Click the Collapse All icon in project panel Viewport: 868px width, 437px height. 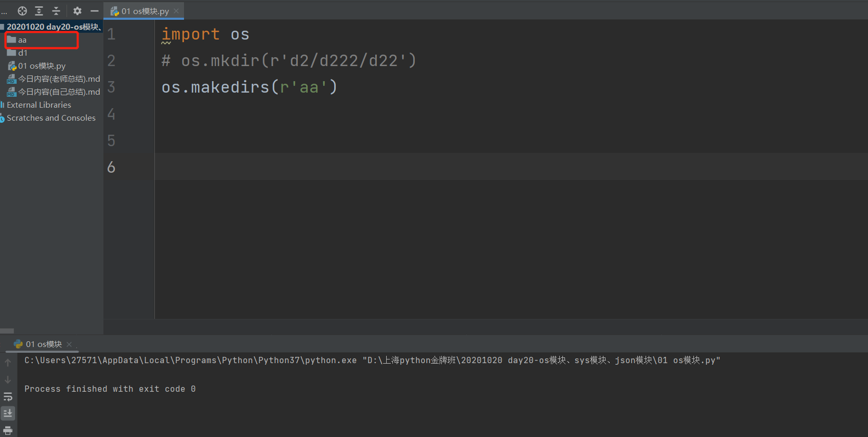coord(56,11)
